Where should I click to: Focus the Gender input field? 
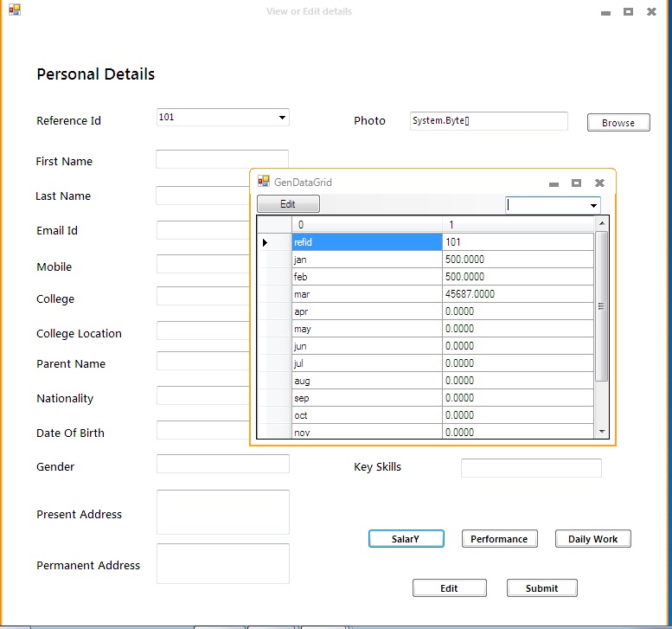pos(223,464)
